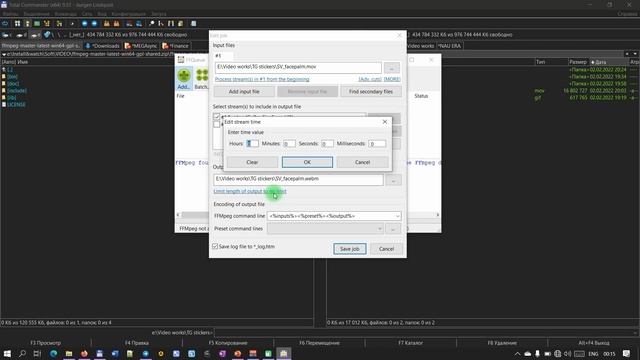Click F5 Копирование button at bottom
Screen dimensions: 640x360
[228, 343]
